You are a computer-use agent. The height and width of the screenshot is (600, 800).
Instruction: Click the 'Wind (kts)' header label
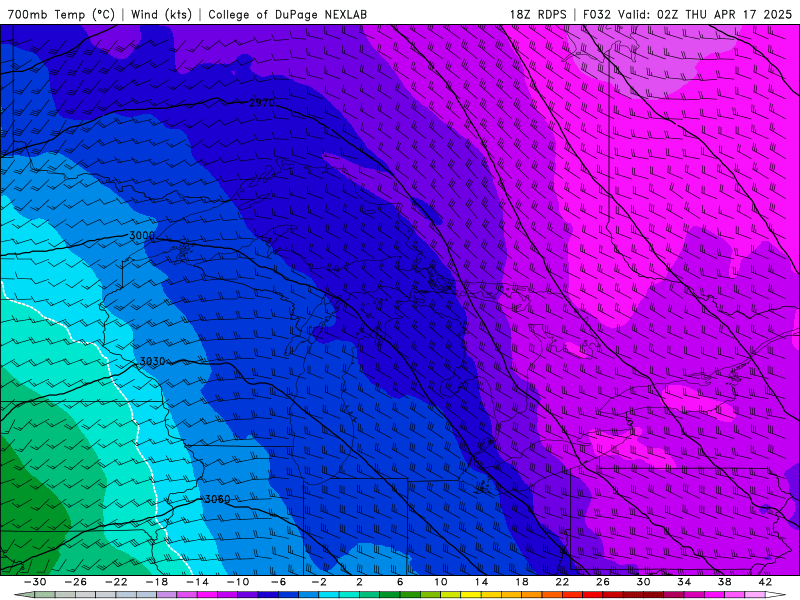coord(161,14)
